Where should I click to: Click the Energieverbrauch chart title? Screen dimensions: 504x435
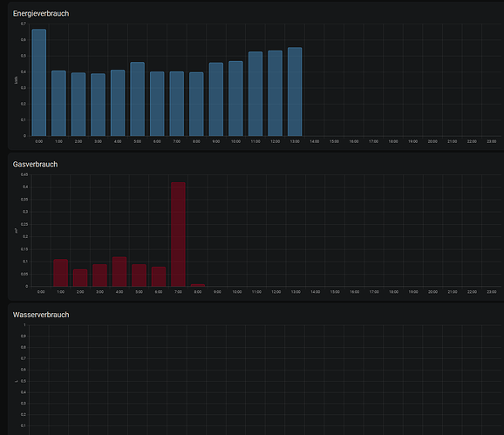pyautogui.click(x=41, y=13)
